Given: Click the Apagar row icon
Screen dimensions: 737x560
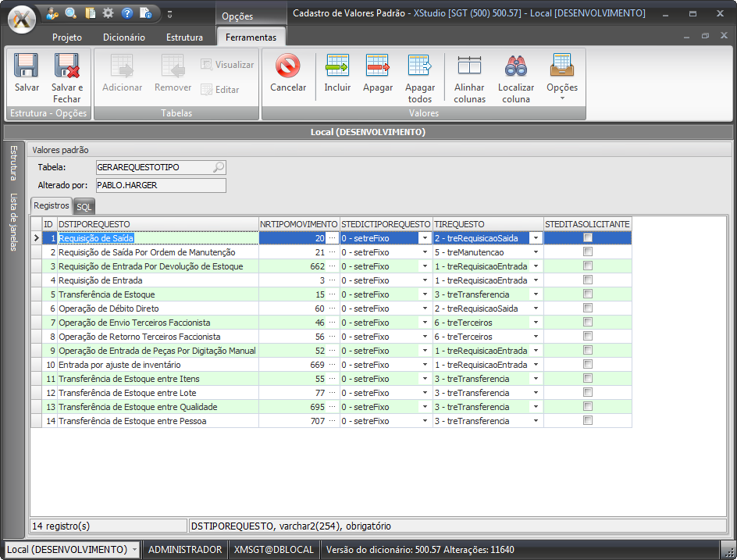Looking at the screenshot, I should tap(378, 66).
